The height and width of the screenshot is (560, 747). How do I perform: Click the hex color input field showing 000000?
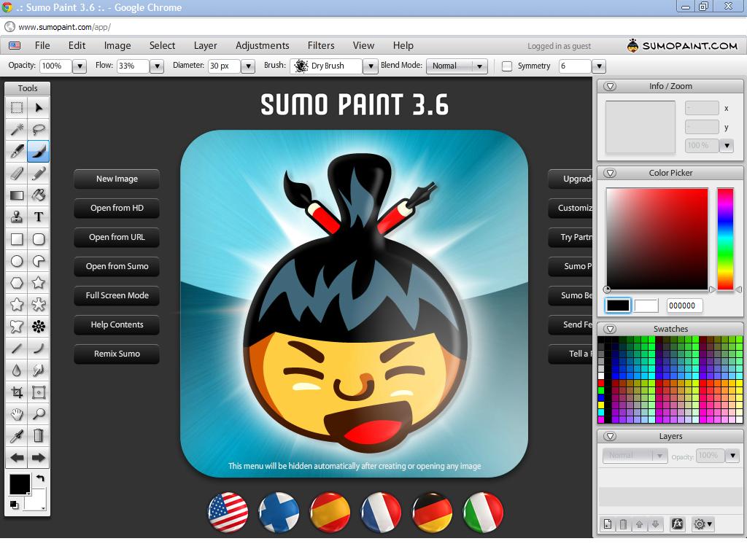(x=684, y=305)
